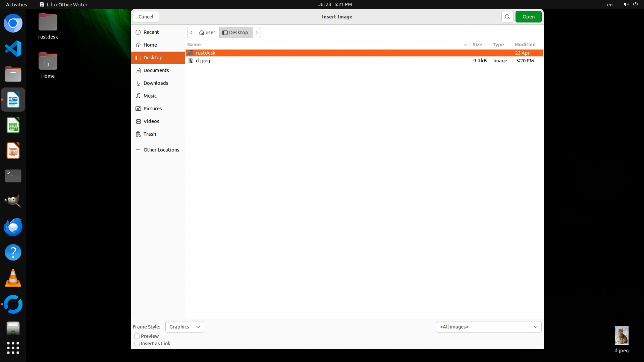Open LibreOffice Calc from the dock
Viewport: 644px width, 362px height.
(13, 125)
